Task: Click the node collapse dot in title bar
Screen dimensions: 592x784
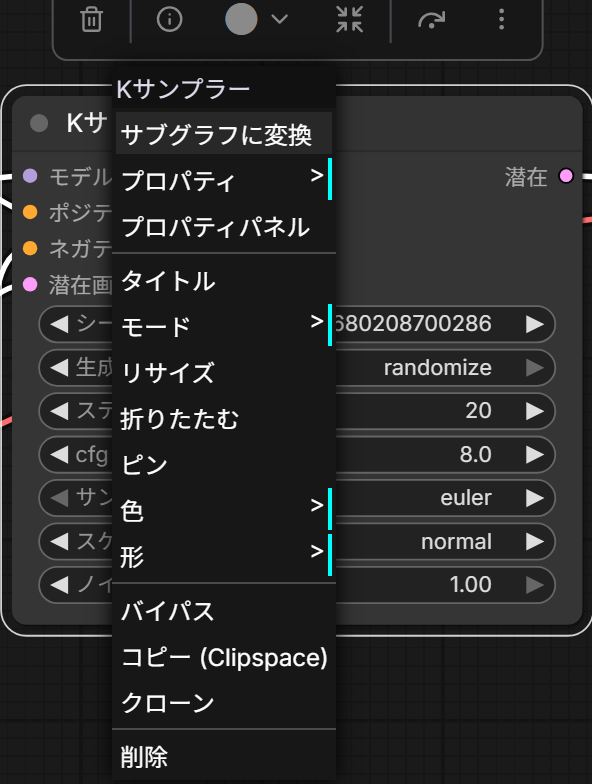Action: 39,123
